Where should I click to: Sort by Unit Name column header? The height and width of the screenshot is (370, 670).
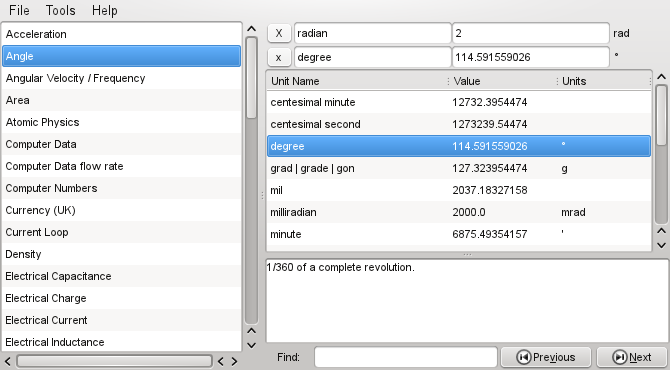click(x=358, y=81)
